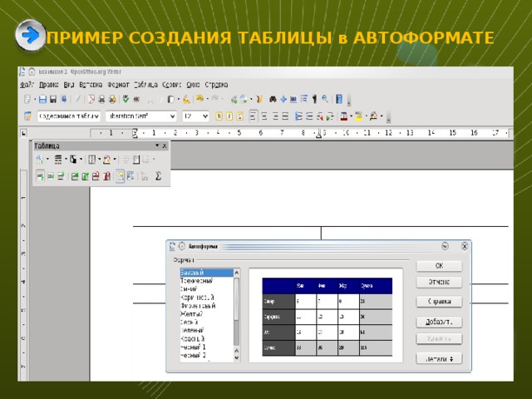Click the Navigator compass icon in the toolbar

point(283,99)
